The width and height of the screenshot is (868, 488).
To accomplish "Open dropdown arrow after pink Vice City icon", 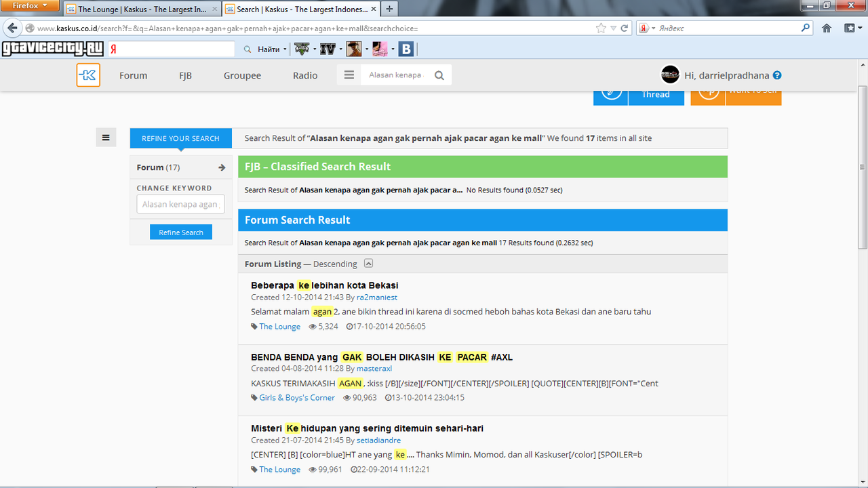I will (x=392, y=49).
